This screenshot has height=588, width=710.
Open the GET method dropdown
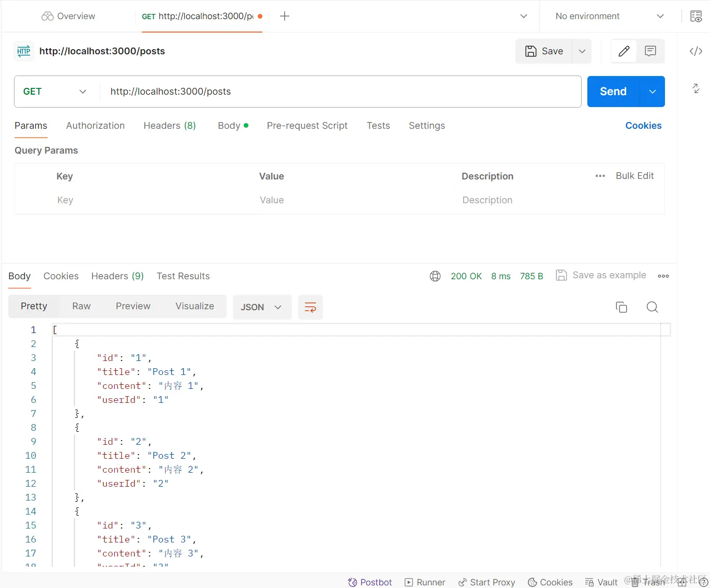tap(55, 92)
